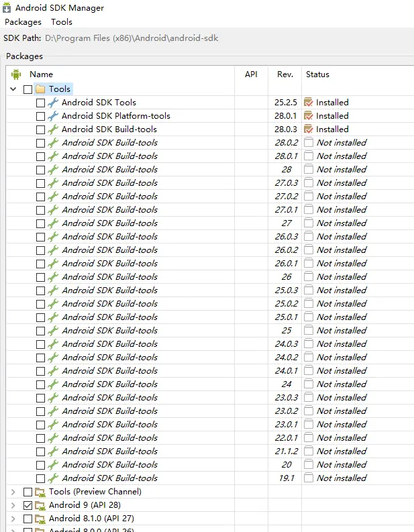Click not-installed status icon for rev 24.0.2
Viewport: 414px width, 532px height.
click(x=309, y=357)
